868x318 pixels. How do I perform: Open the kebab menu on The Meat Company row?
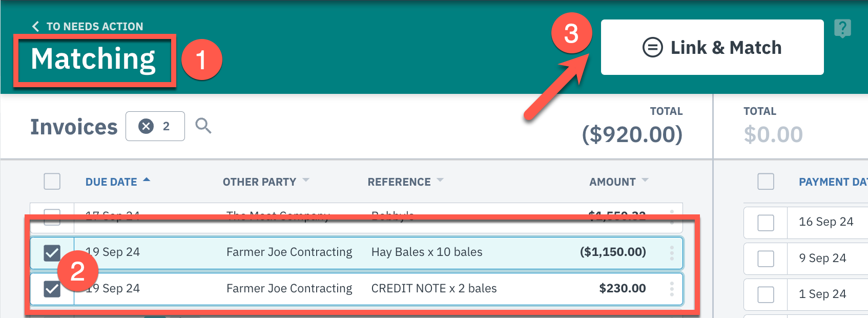click(672, 216)
